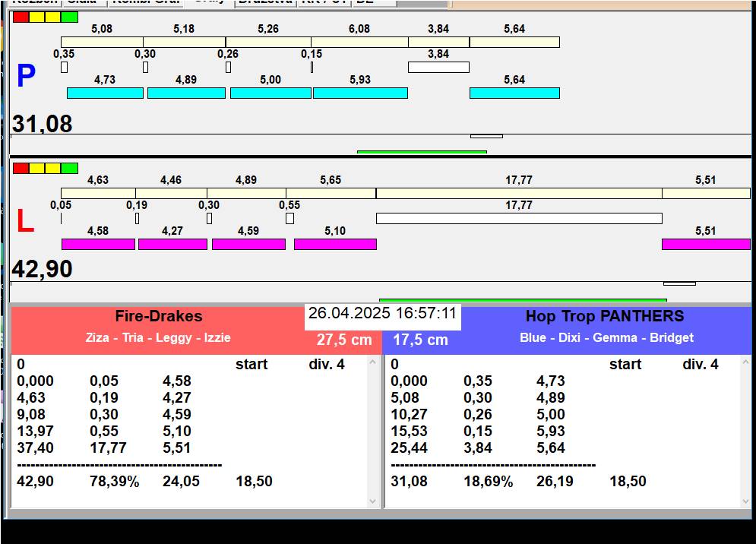Click the green start light in lane L

pos(69,168)
